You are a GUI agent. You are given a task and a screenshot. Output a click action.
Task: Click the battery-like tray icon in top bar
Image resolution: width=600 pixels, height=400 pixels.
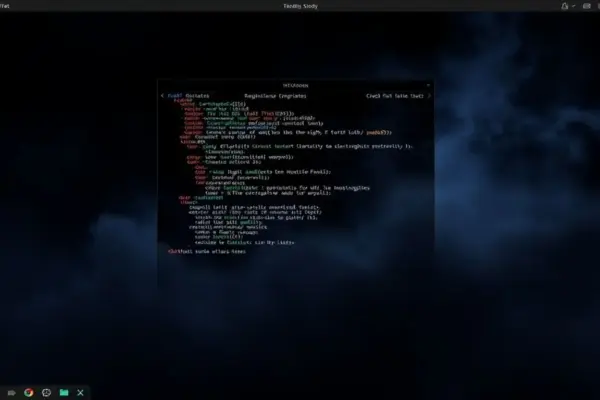coord(586,6)
